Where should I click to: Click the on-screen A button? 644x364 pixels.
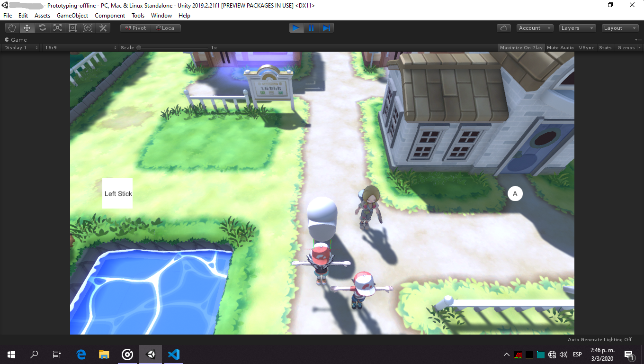click(515, 193)
